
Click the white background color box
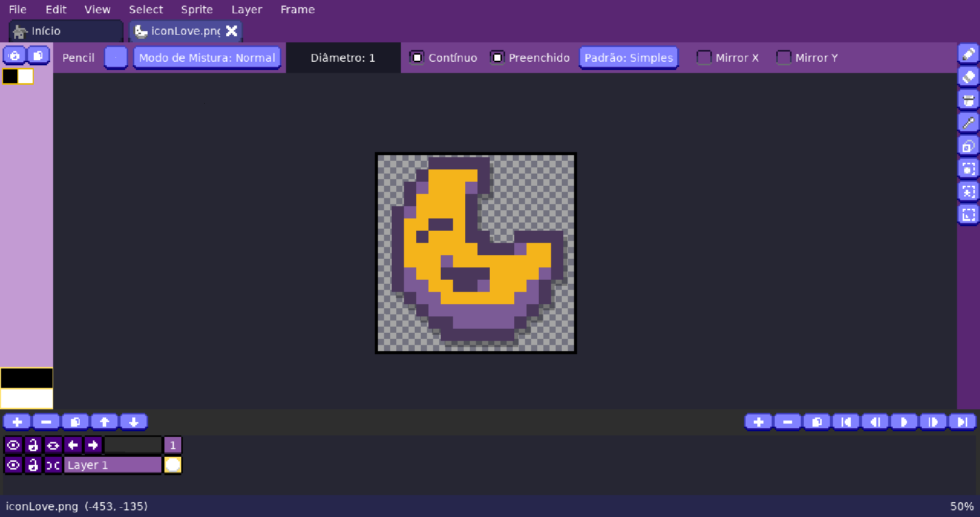tap(27, 399)
